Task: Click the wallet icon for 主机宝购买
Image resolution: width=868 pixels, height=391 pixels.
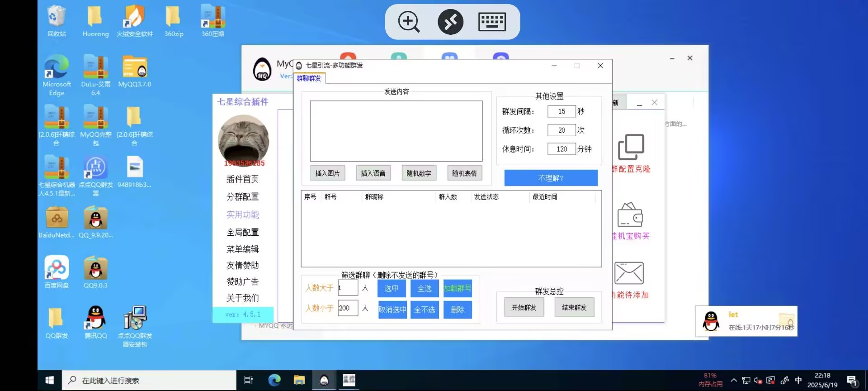Action: pos(630,215)
